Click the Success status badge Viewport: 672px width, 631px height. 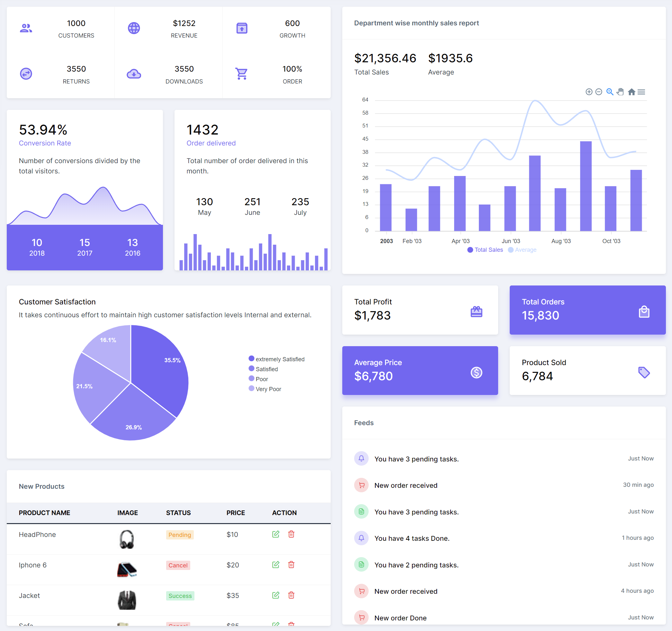(180, 596)
